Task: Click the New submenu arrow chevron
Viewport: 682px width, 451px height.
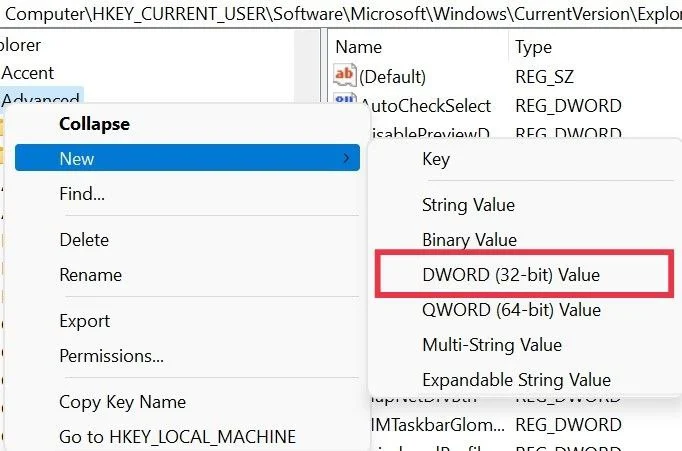Action: click(347, 158)
